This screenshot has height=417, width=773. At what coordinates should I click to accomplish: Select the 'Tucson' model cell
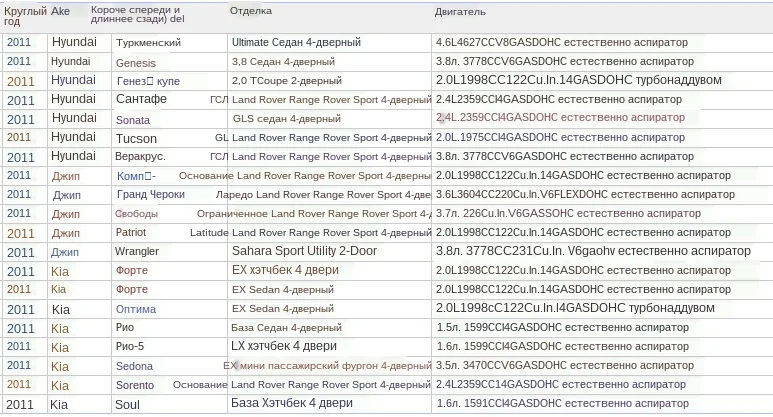tap(136, 139)
